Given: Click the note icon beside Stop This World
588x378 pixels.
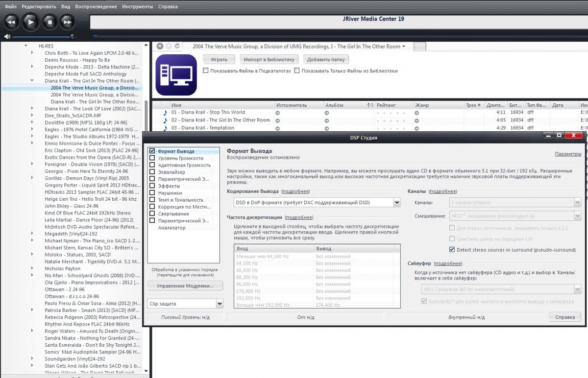Looking at the screenshot, I should click(x=166, y=112).
